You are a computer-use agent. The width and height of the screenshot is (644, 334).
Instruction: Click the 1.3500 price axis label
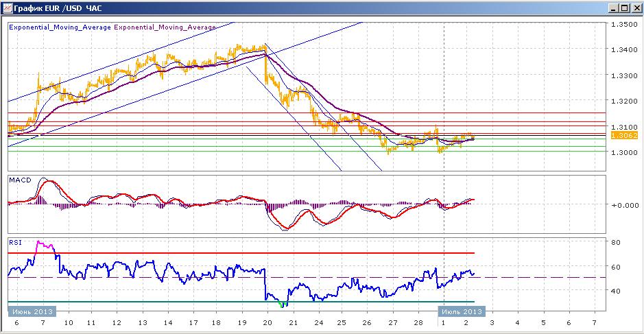[624, 24]
